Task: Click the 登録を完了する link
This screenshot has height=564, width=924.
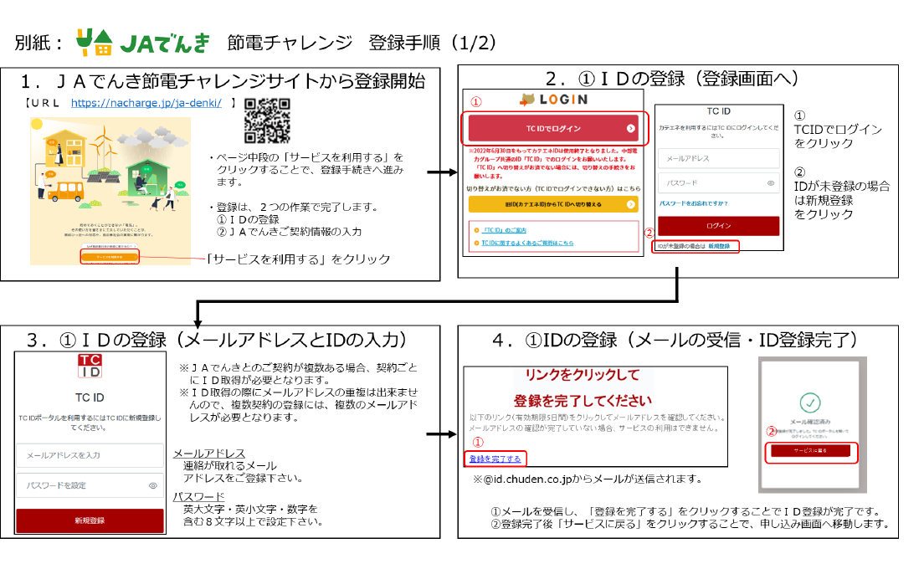Action: tap(495, 459)
